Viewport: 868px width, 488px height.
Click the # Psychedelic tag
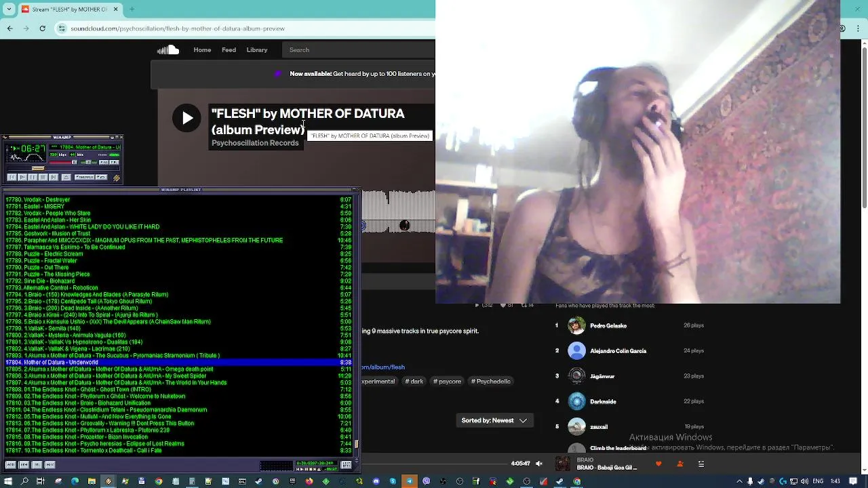pos(491,382)
